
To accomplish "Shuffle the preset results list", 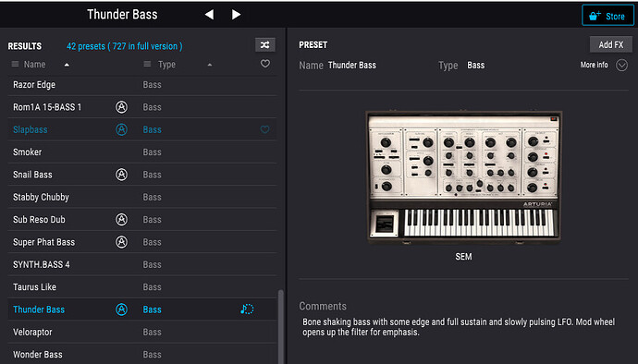I will tap(264, 44).
